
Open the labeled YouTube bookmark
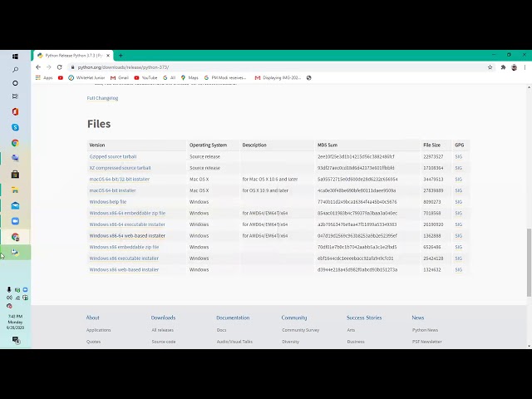coord(146,77)
